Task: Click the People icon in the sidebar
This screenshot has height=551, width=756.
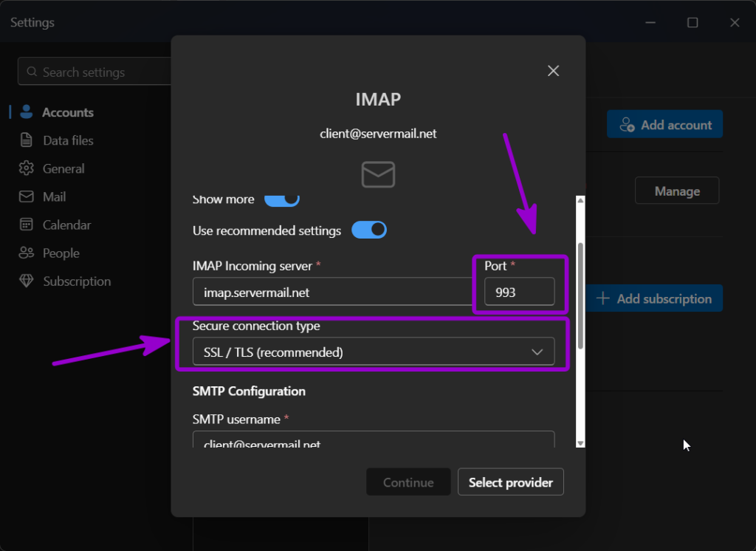Action: (x=27, y=253)
